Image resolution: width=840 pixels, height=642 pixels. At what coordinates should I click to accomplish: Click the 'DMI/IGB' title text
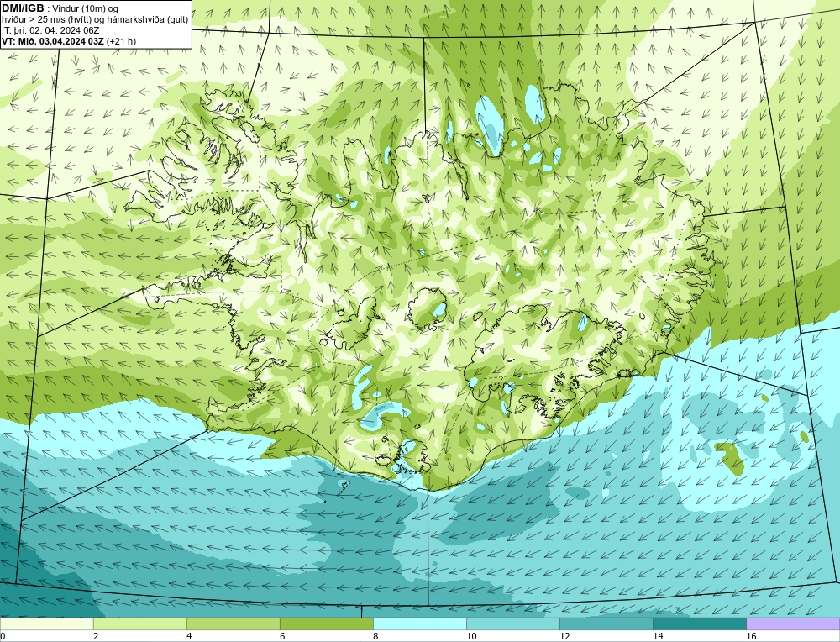tap(23, 8)
